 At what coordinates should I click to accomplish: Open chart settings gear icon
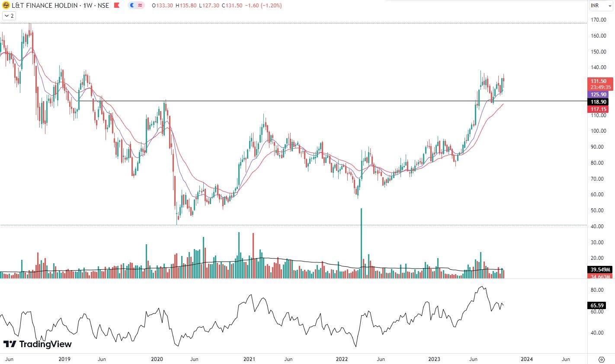pyautogui.click(x=601, y=359)
